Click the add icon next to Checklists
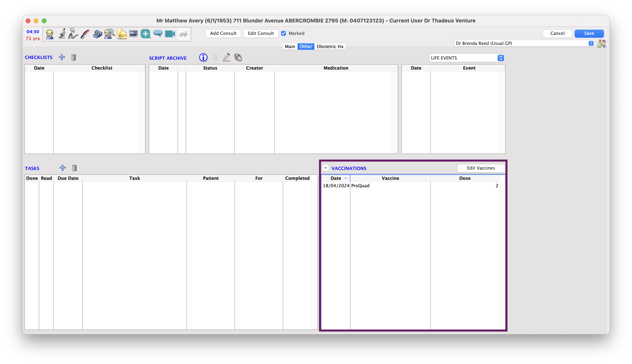 (x=62, y=57)
